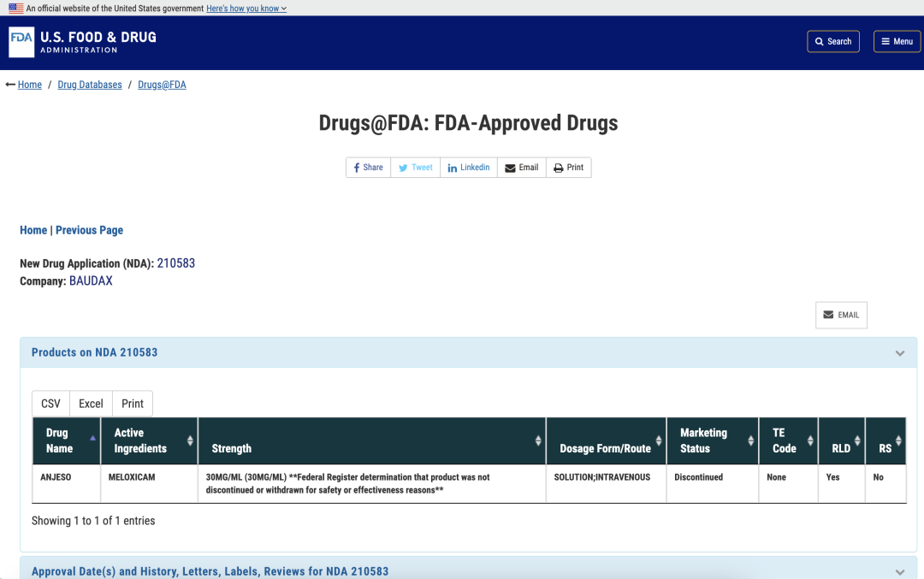Click the 30MG/ML strength cell text

347,483
